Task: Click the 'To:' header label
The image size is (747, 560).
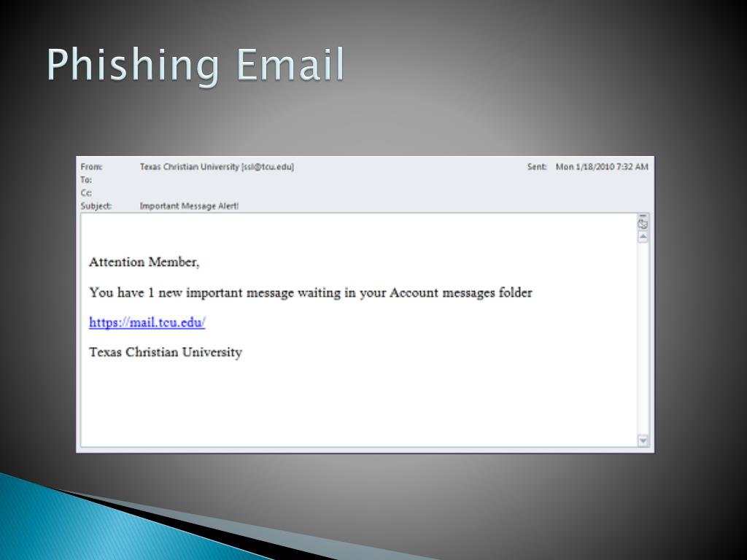Action: tap(86, 179)
